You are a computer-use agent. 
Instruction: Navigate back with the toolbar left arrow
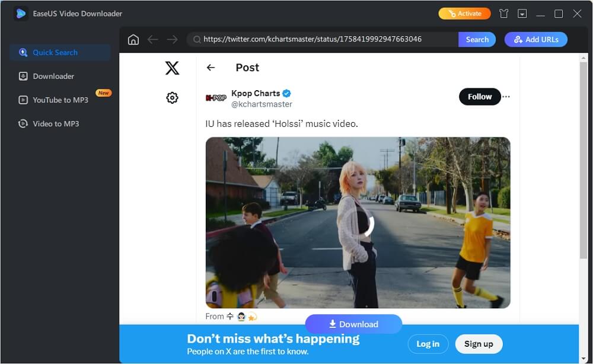pyautogui.click(x=153, y=39)
